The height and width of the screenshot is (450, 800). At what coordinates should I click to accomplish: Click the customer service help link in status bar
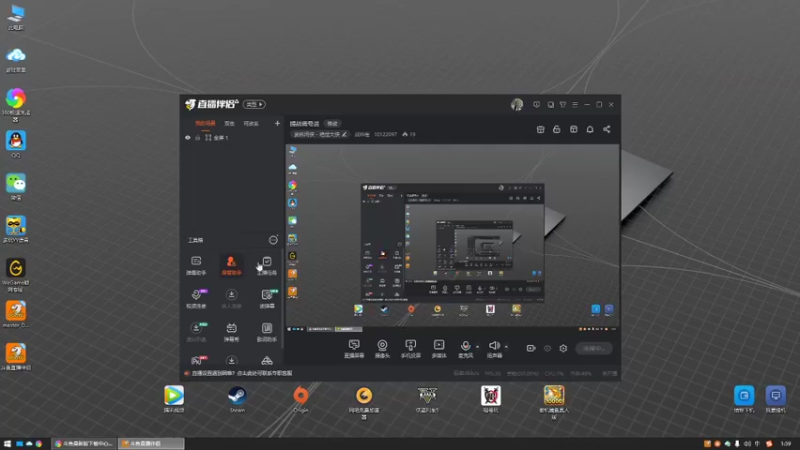(x=241, y=373)
